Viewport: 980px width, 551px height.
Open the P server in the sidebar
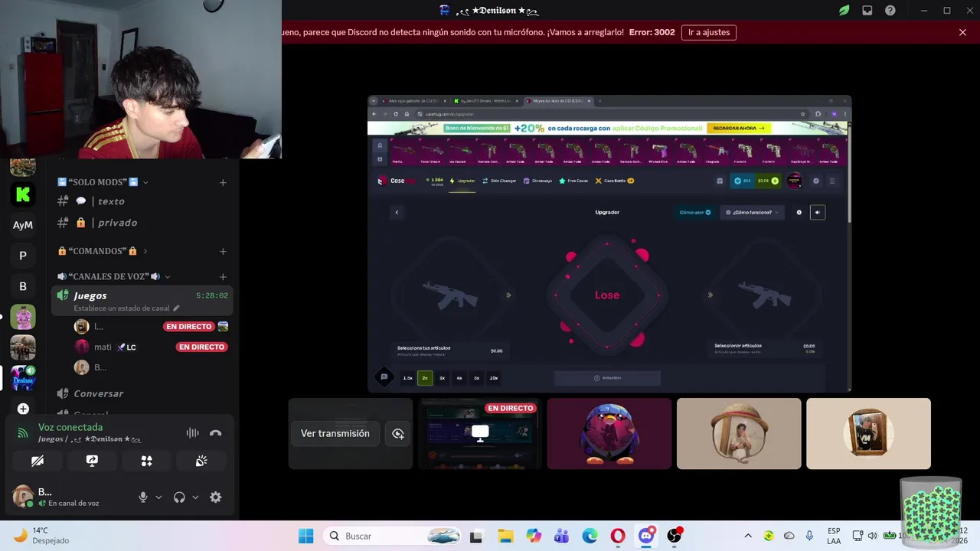(23, 256)
